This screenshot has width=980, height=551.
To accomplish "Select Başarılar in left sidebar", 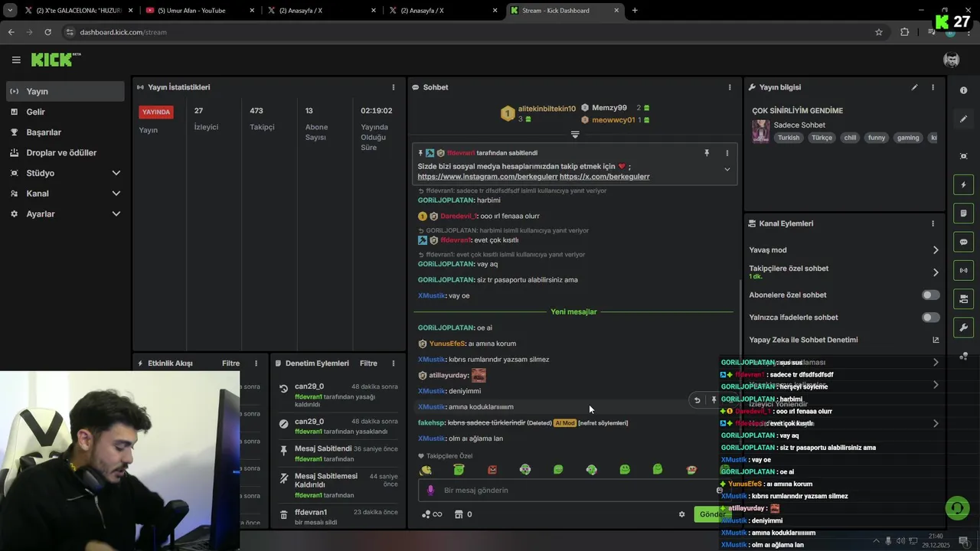I will [x=65, y=132].
